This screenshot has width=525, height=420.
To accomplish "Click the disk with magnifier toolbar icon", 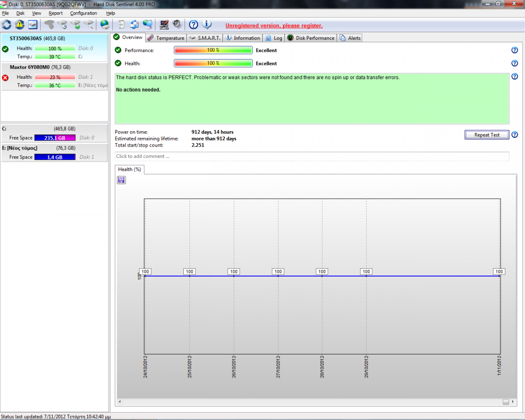I will coord(89,24).
